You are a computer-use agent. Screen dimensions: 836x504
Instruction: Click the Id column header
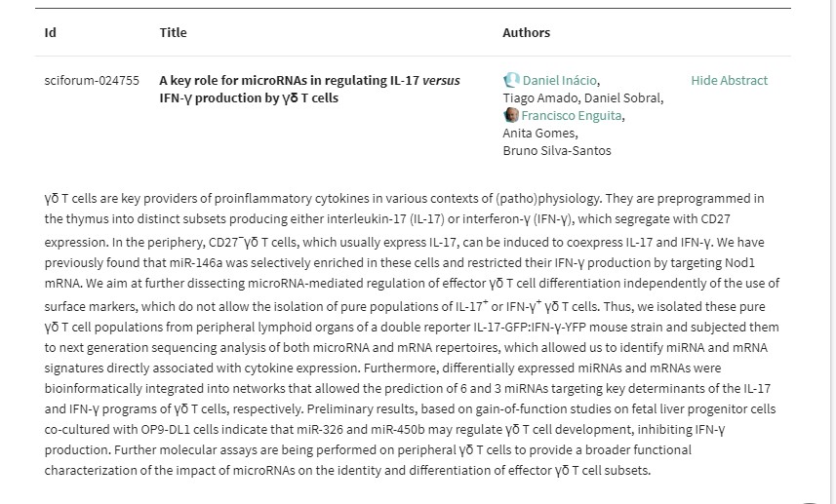[51, 33]
